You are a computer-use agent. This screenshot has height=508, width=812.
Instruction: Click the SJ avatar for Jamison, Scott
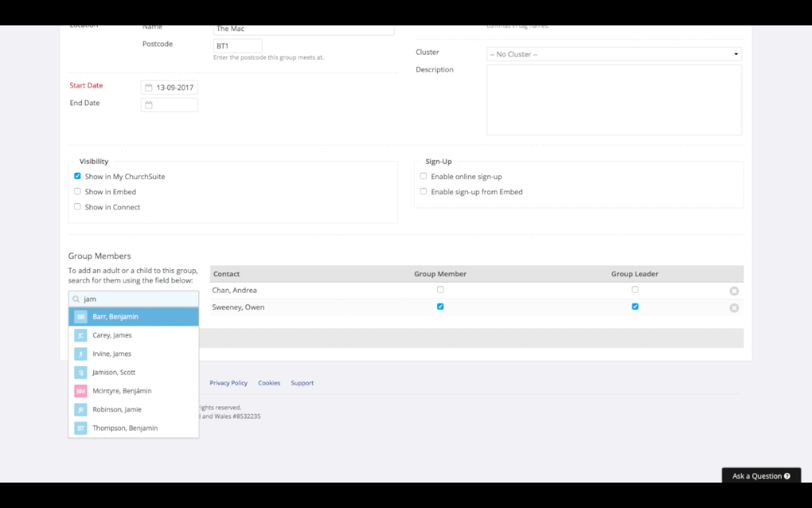81,373
